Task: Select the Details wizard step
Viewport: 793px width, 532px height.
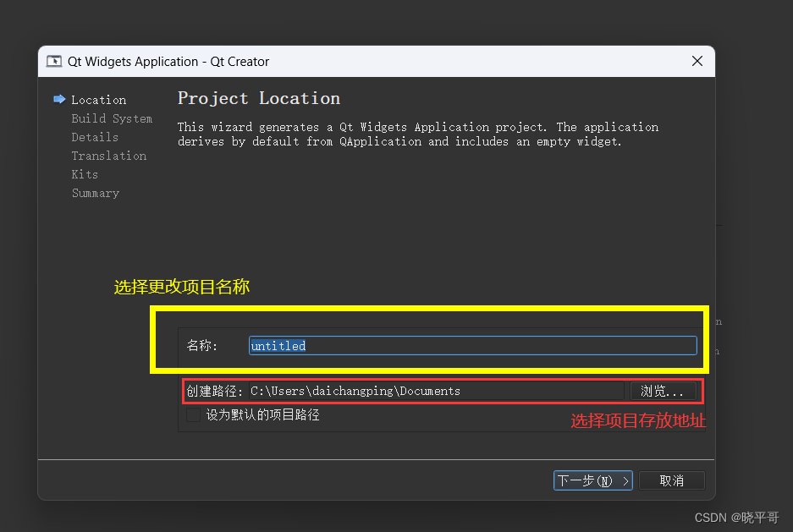Action: coord(95,137)
